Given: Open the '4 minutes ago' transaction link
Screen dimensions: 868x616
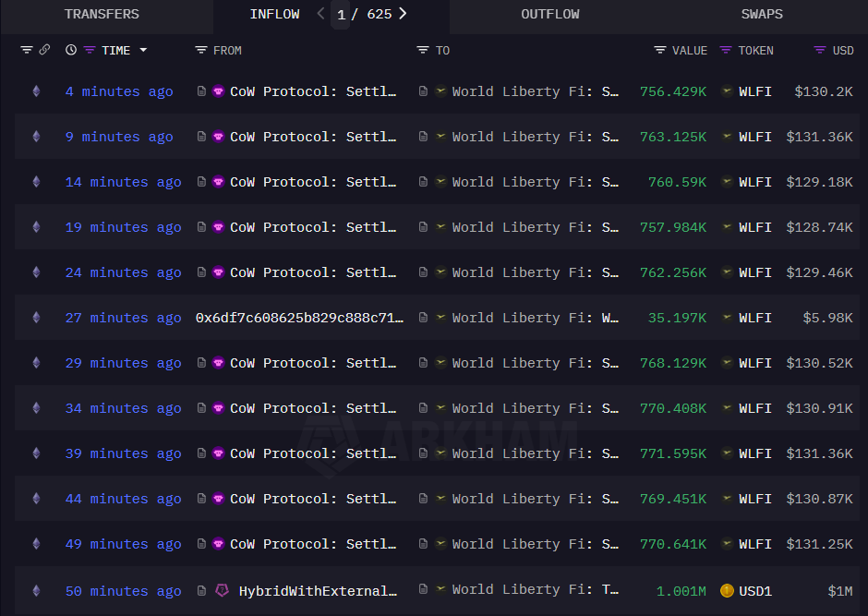Looking at the screenshot, I should pos(119,91).
